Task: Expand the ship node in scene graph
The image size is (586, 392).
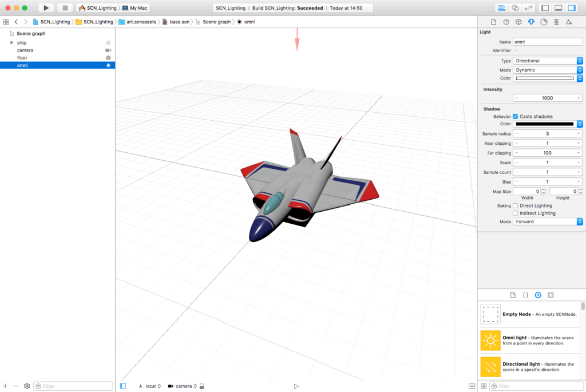Action: pos(11,42)
